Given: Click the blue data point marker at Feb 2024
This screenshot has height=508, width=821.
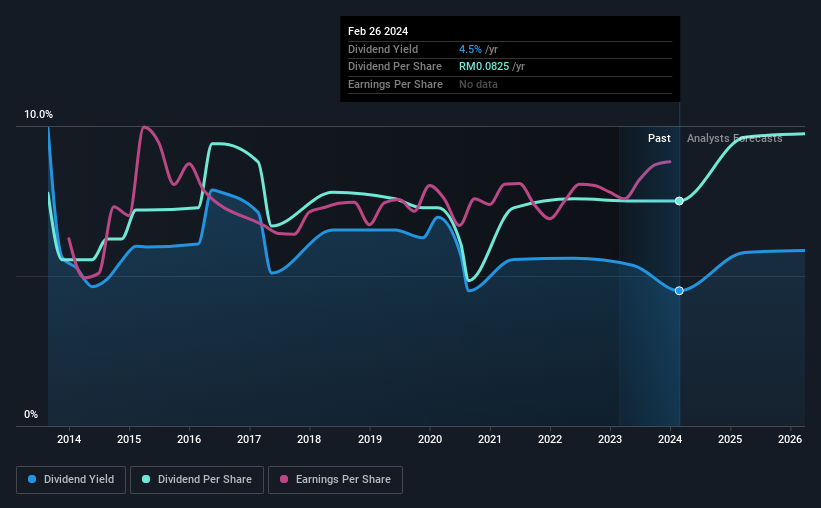Looking at the screenshot, I should tap(679, 291).
